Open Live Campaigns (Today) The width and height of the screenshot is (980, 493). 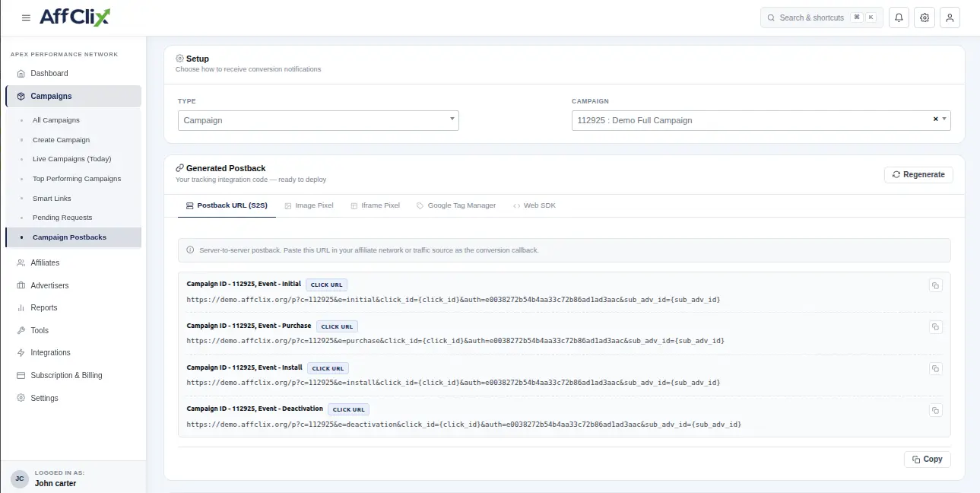[73, 159]
